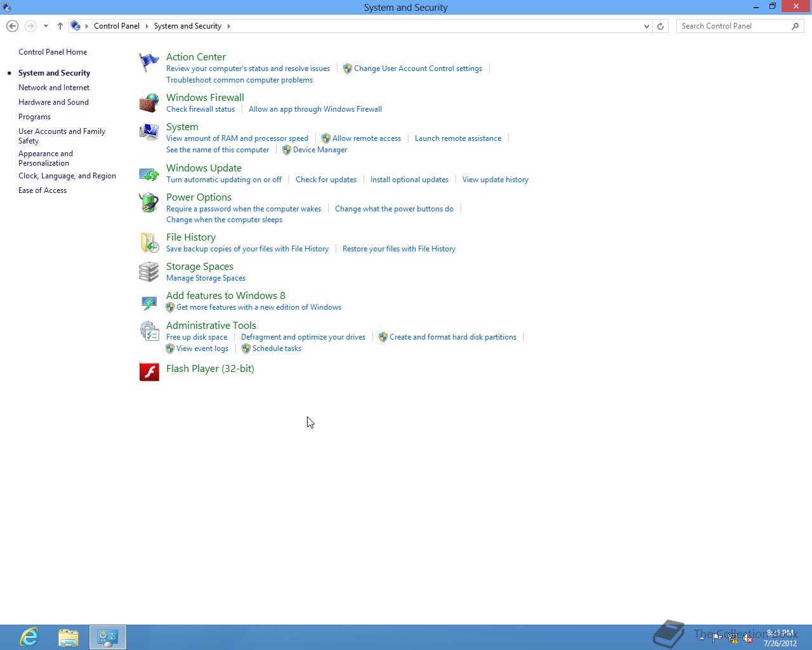Click the taskbar clock showing 7/26/2012

780,638
